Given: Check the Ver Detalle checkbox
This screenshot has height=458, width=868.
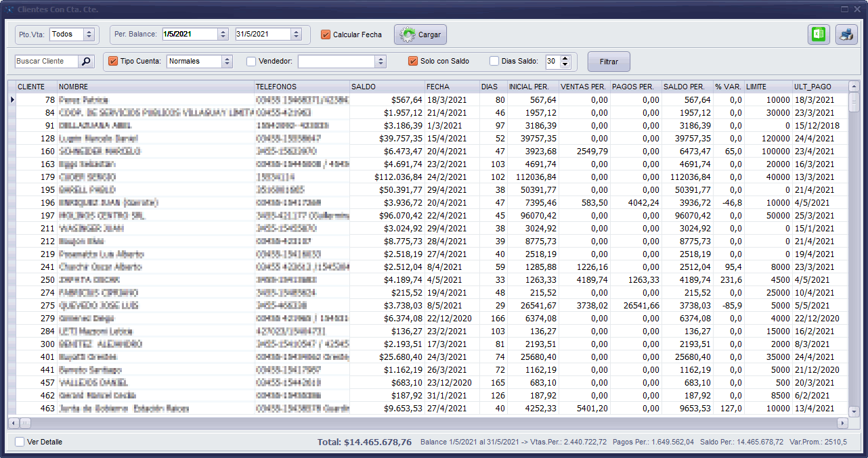Looking at the screenshot, I should 20,442.
